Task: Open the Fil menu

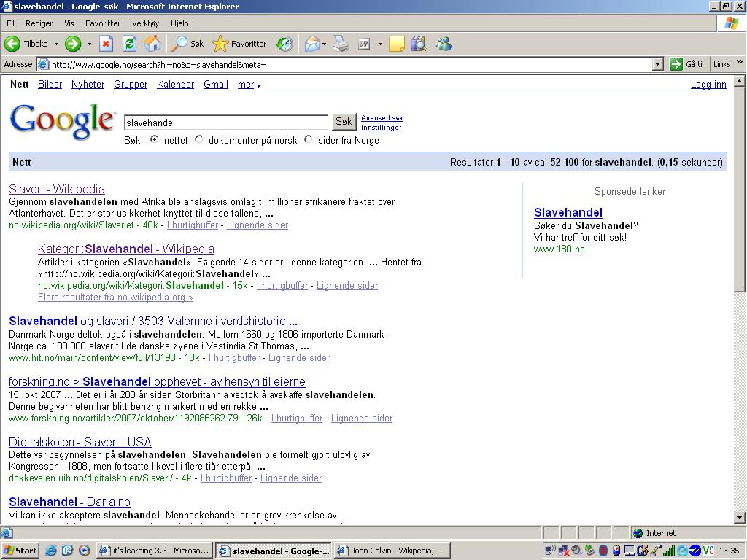Action: [x=10, y=23]
